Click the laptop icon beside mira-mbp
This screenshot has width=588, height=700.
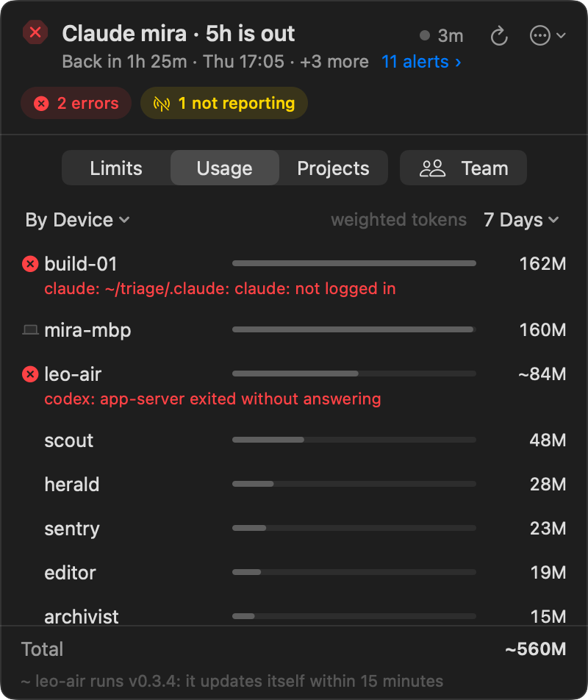pyautogui.click(x=30, y=330)
